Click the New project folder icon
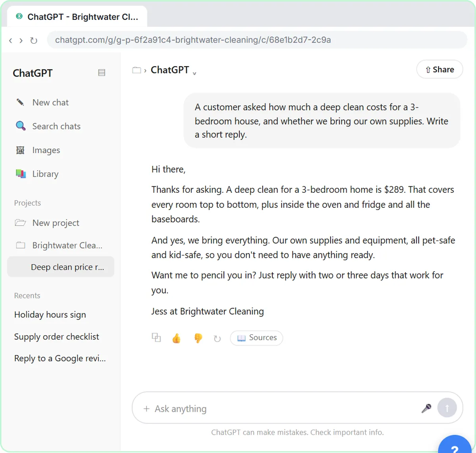Screen dimensions: 476x453 click(20, 223)
